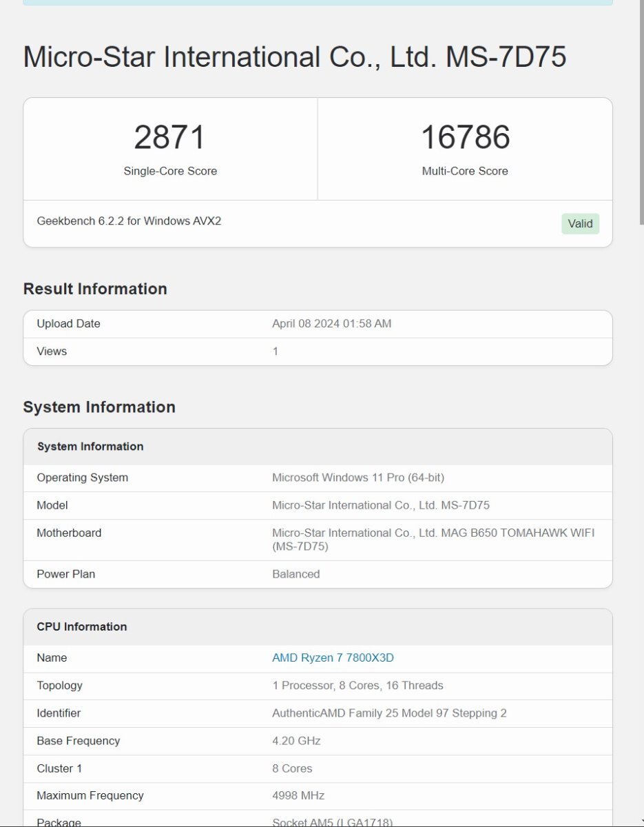Click the Maximum Frequency label
644x827 pixels.
pyautogui.click(x=90, y=795)
